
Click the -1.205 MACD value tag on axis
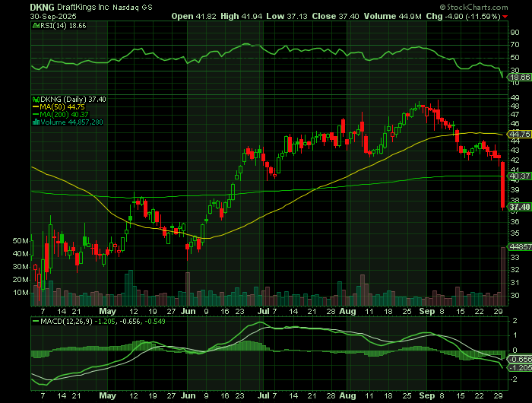click(x=520, y=368)
